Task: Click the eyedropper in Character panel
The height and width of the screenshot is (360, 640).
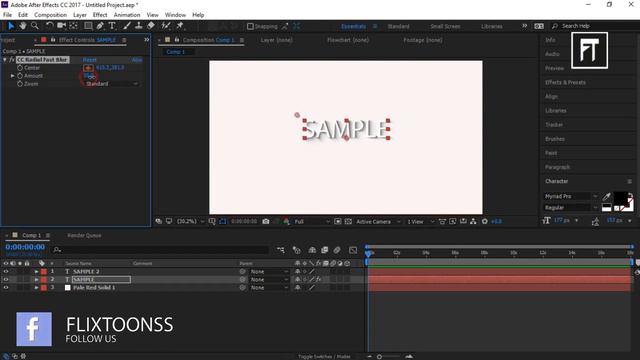Action: (x=607, y=197)
